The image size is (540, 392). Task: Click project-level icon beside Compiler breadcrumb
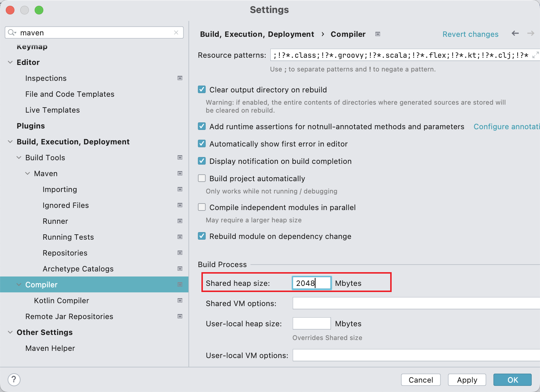(x=378, y=34)
